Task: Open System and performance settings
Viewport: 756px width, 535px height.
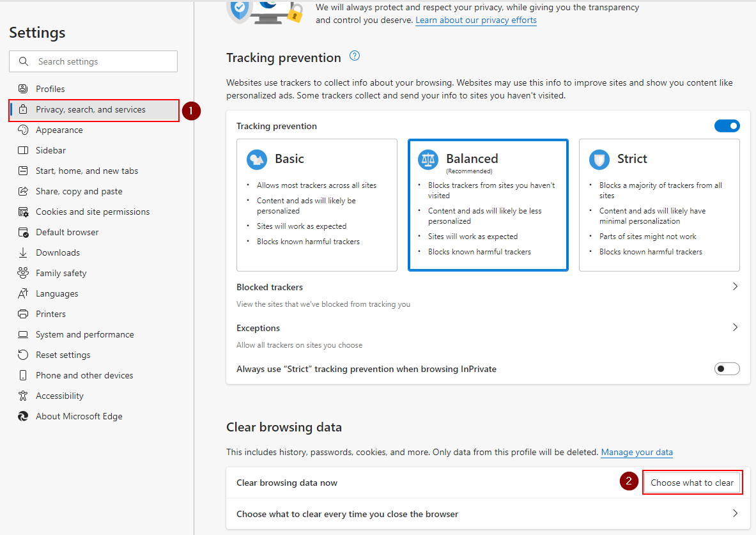Action: (84, 334)
